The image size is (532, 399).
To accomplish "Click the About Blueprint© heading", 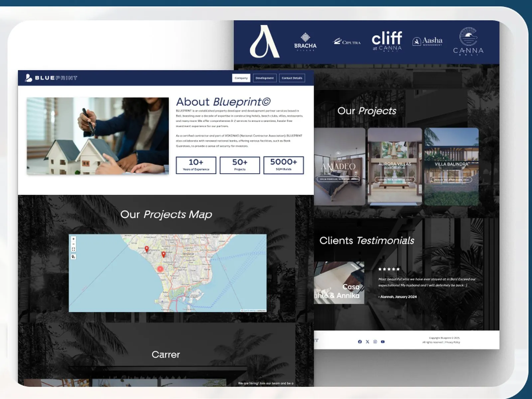I will click(x=223, y=102).
